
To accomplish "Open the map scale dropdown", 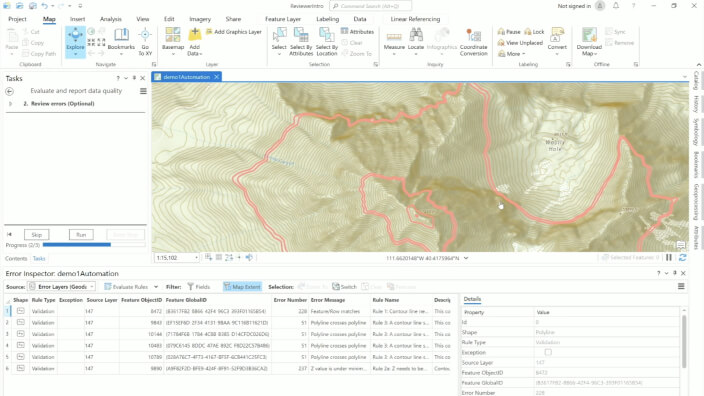I will pyautogui.click(x=196, y=258).
